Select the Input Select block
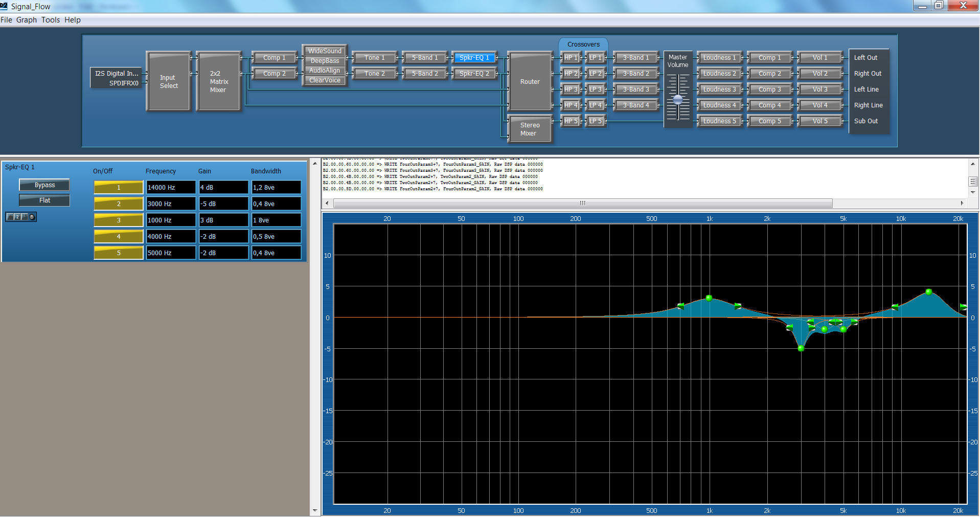The width and height of the screenshot is (980, 517). pos(169,81)
